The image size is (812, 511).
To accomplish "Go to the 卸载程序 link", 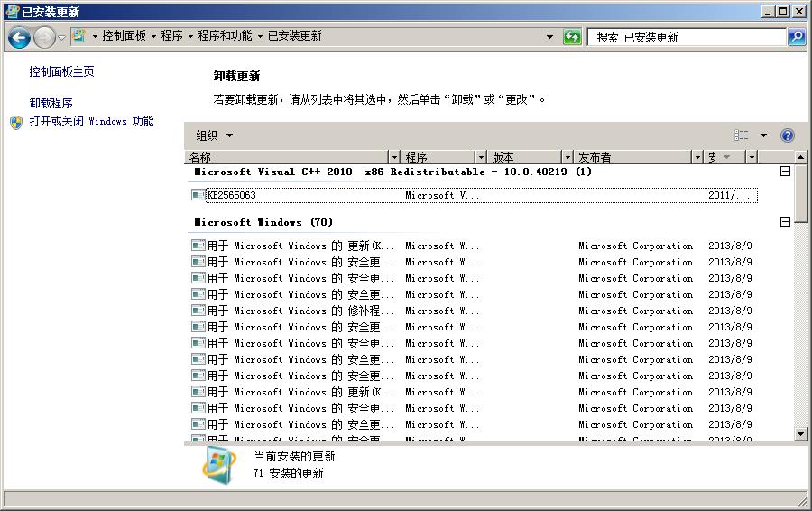I will [51, 103].
